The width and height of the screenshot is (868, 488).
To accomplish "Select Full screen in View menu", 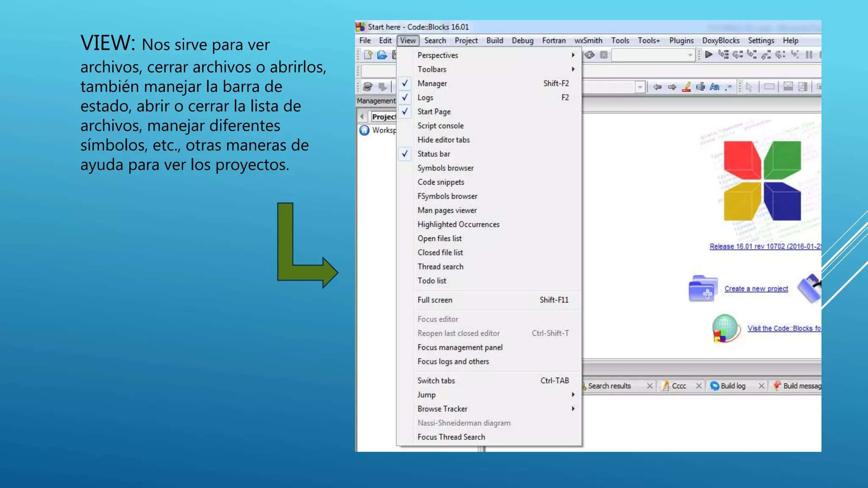I will click(490, 300).
